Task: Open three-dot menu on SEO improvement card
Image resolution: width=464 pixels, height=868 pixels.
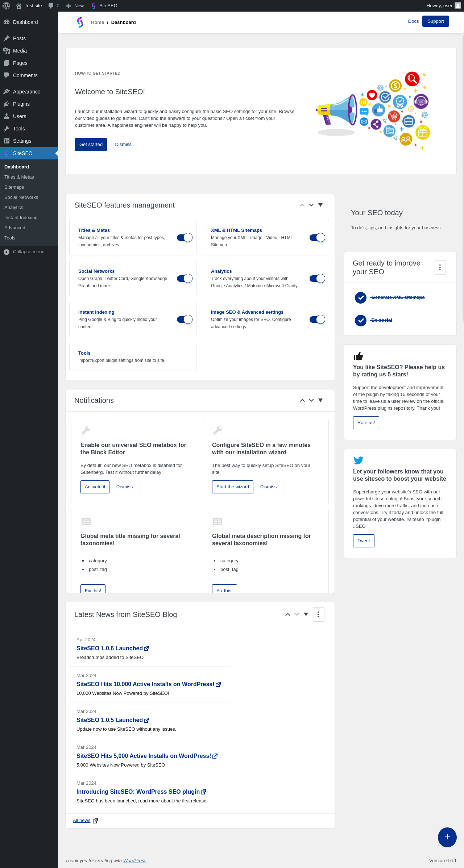Action: [440, 267]
